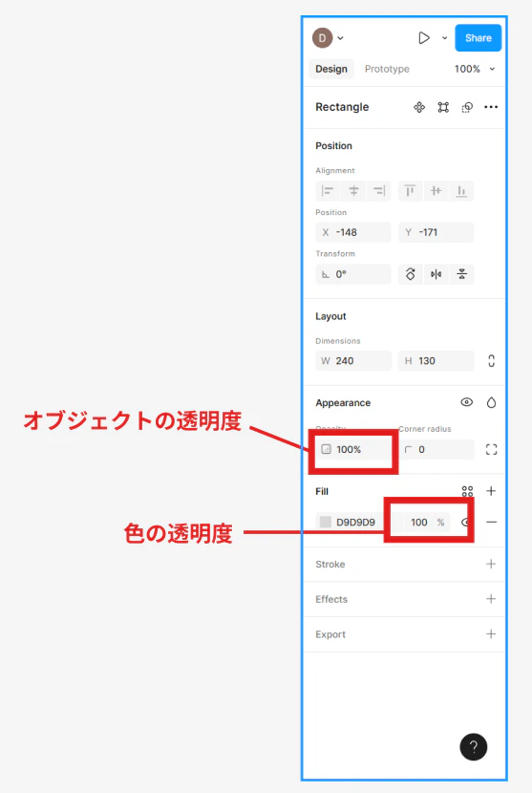
Task: Align right icon in Alignment
Action: coord(379,191)
